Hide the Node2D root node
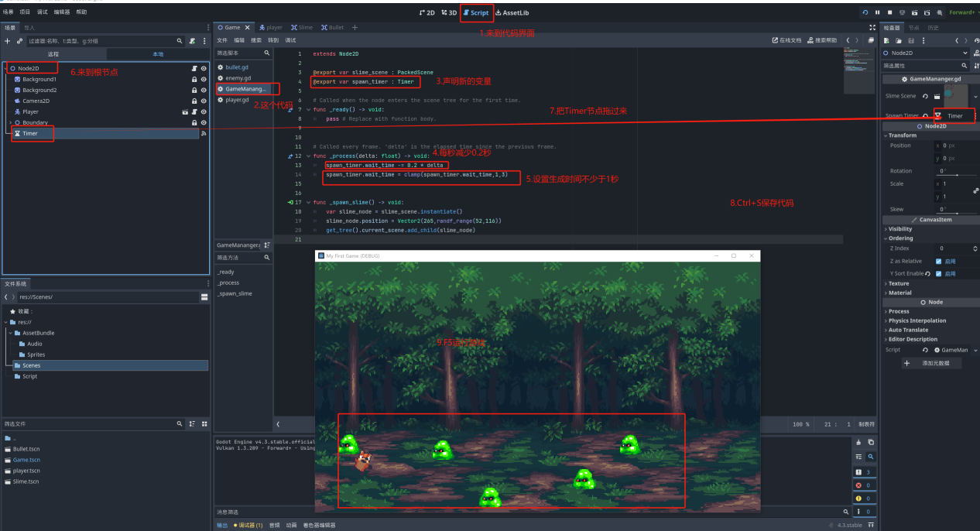Screen dimensions: 980x531 pos(204,68)
